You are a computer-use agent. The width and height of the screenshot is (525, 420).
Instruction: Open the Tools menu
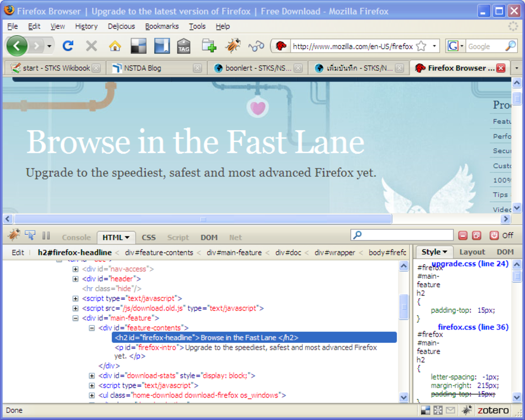coord(197,26)
